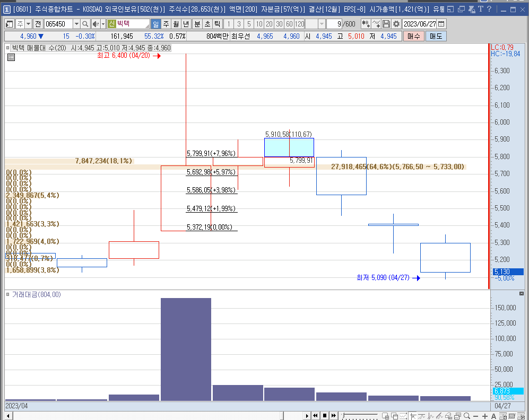Viewport: 529px width, 420px height.
Task: Open chart settings gear icon
Action: point(396,24)
